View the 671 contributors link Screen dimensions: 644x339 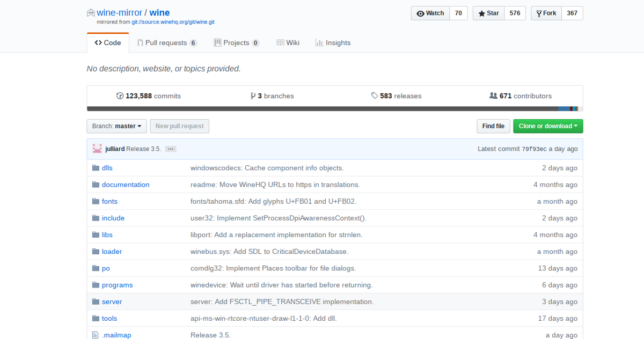[521, 96]
